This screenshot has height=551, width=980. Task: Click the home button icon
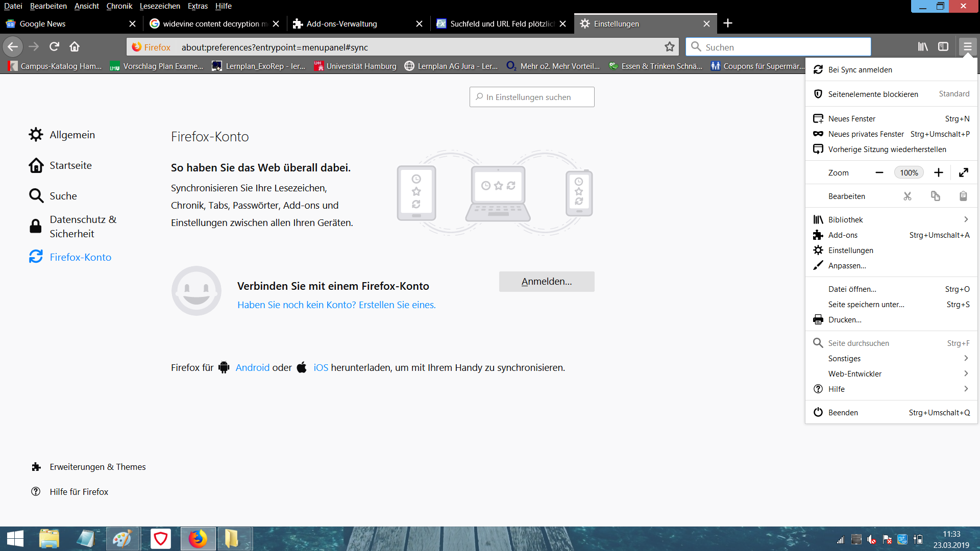click(x=75, y=47)
